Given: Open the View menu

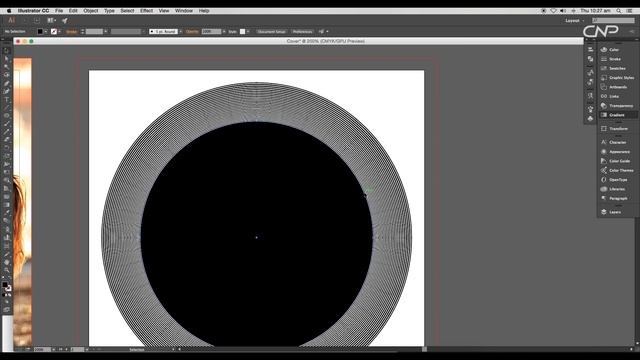Looking at the screenshot, I should click(x=164, y=11).
